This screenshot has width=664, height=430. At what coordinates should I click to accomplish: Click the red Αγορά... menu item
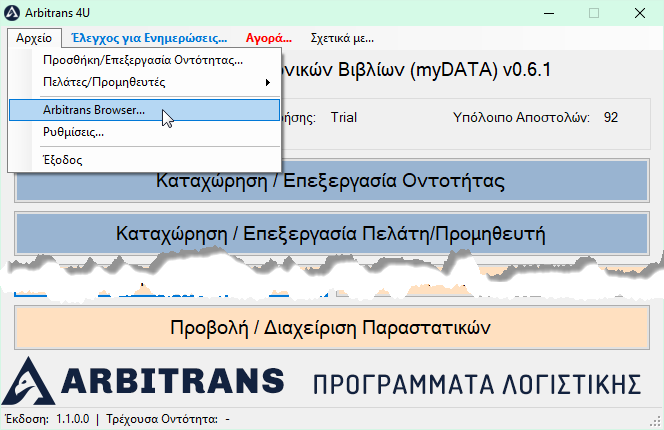point(269,38)
